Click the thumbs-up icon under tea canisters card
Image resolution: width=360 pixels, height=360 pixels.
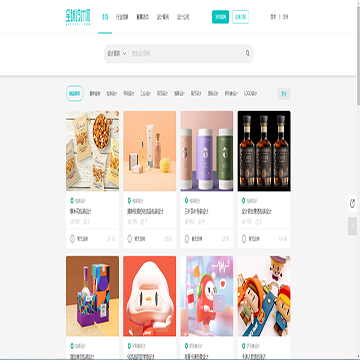coord(200,221)
